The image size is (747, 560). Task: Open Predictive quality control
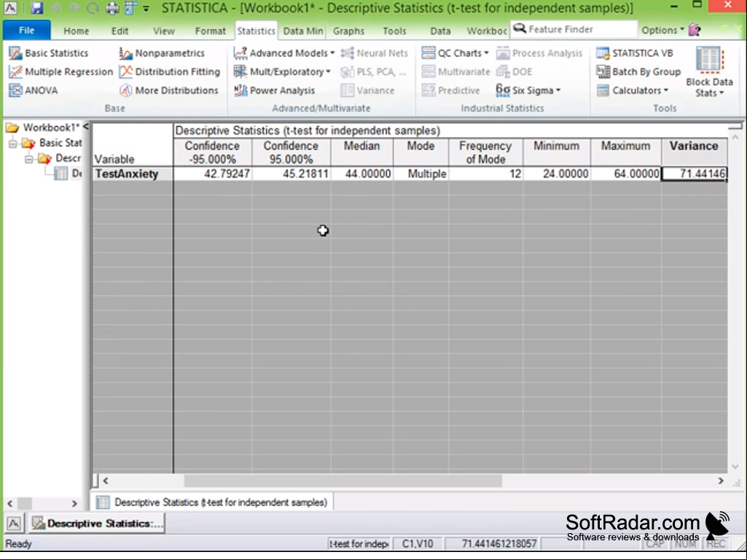451,90
